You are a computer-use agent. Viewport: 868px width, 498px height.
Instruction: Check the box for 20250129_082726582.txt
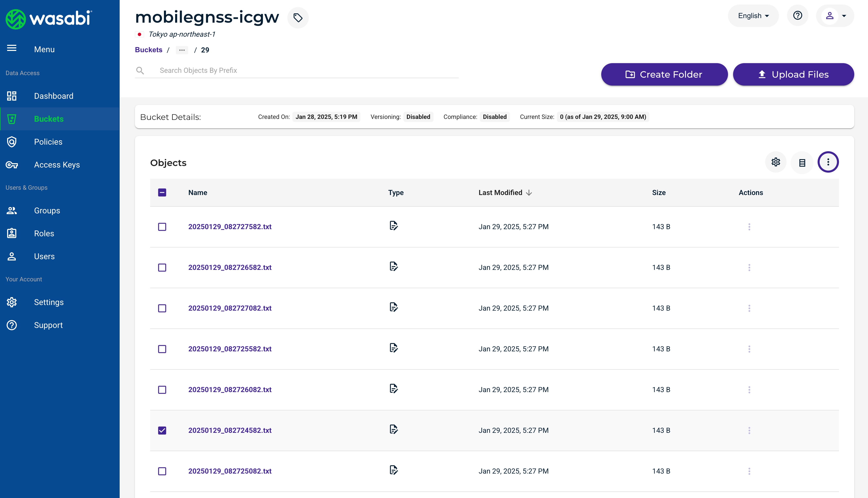coord(162,268)
